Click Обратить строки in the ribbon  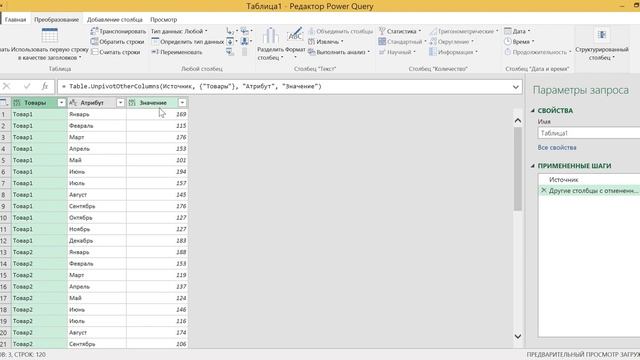coord(118,42)
